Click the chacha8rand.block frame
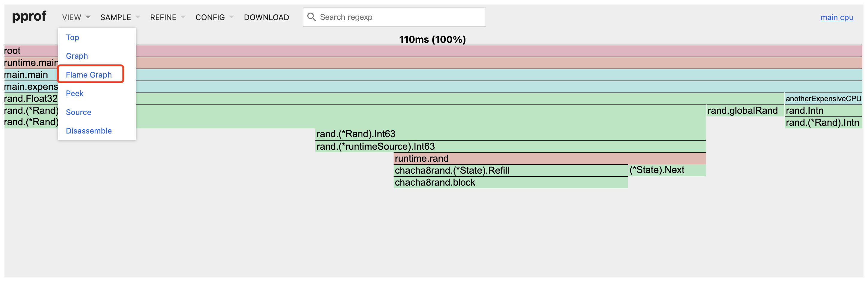Screen dimensions: 868x282 [x=510, y=183]
